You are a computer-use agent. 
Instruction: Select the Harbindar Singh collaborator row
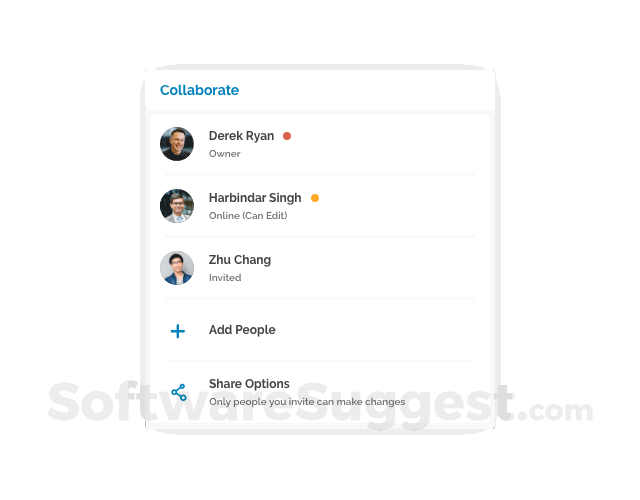(320, 206)
